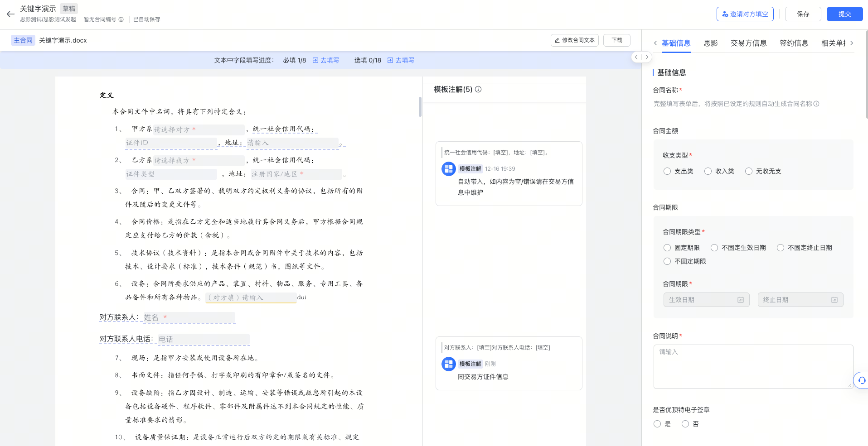Click the info icon after 合同名称 description
The width and height of the screenshot is (868, 446).
coord(817,104)
